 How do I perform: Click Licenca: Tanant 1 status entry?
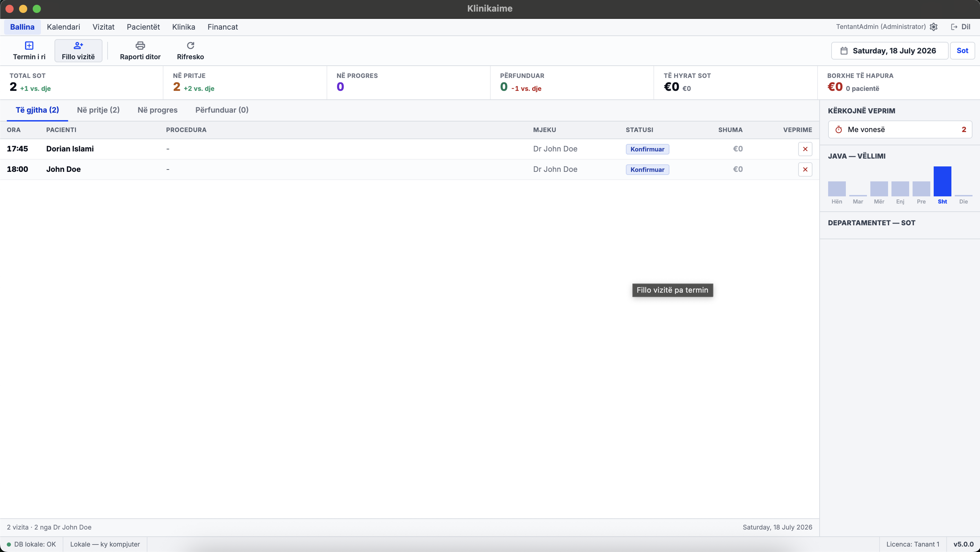click(913, 545)
